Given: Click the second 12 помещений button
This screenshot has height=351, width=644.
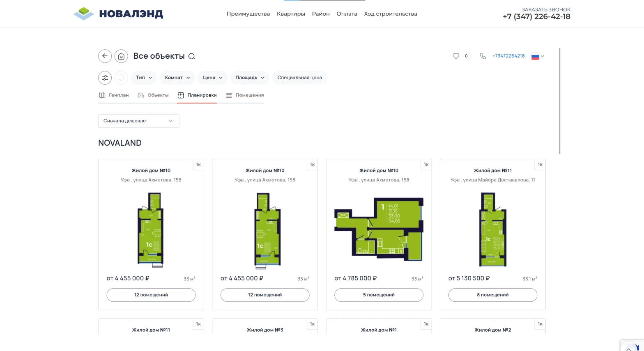Looking at the screenshot, I should pyautogui.click(x=265, y=295).
